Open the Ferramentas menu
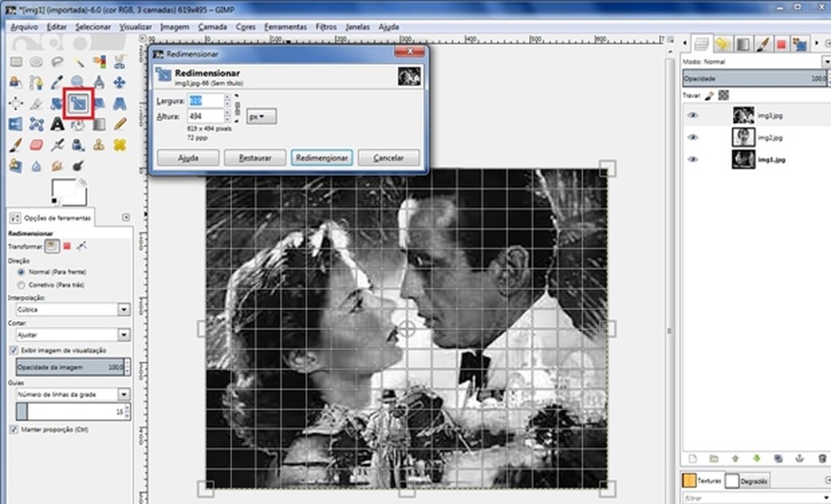The image size is (831, 504). [x=285, y=26]
